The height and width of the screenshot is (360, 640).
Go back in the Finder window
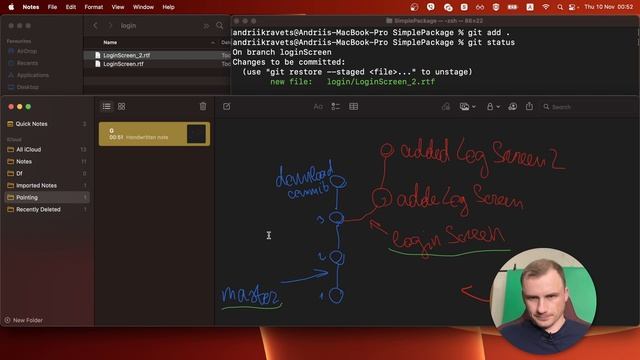coord(95,25)
